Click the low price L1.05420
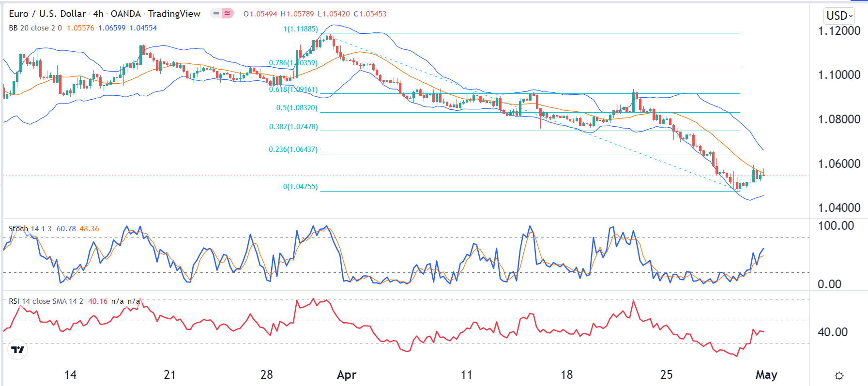Screen dimensions: 868x386 (x=334, y=14)
